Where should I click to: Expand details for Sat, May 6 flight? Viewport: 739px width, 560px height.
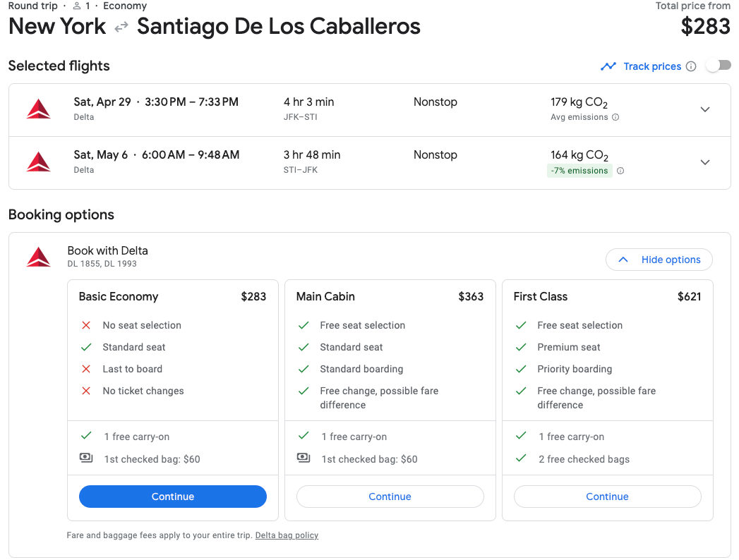pos(704,162)
